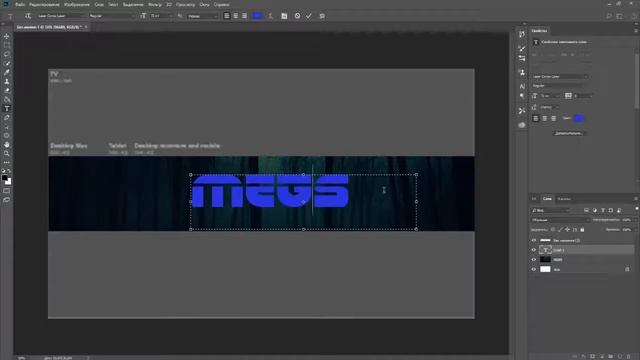Image resolution: width=640 pixels, height=360 pixels.
Task: Commit text edits with the checkmark
Action: coord(309,16)
